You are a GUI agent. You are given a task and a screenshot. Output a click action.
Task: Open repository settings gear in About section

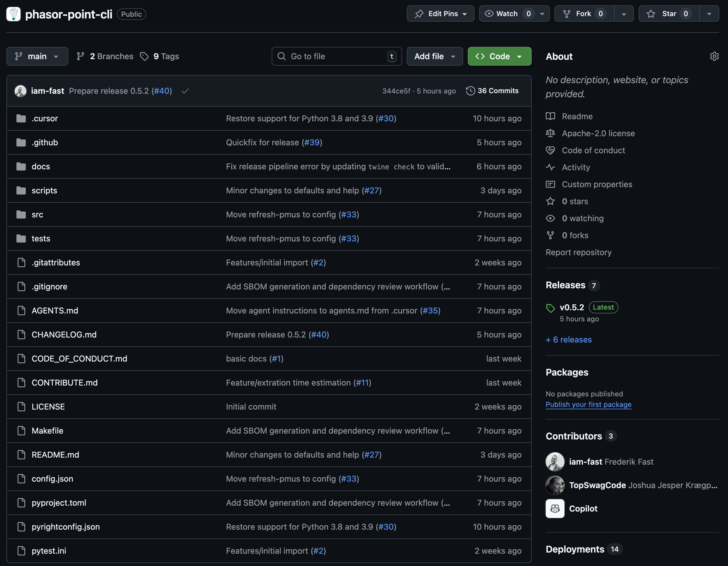point(714,56)
